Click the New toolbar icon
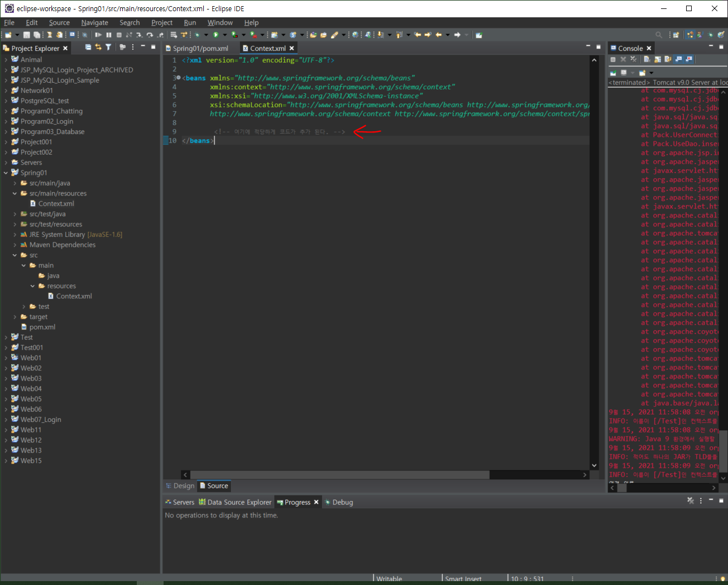The width and height of the screenshot is (728, 585). coord(8,35)
